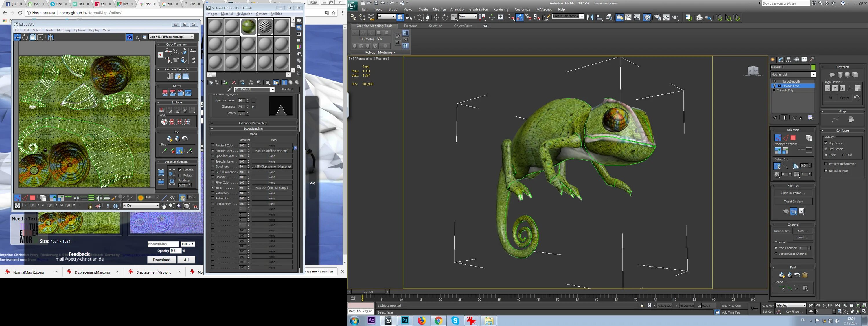This screenshot has width=868, height=326.
Task: Toggle the Diffuse Color map checkbox
Action: (213, 150)
